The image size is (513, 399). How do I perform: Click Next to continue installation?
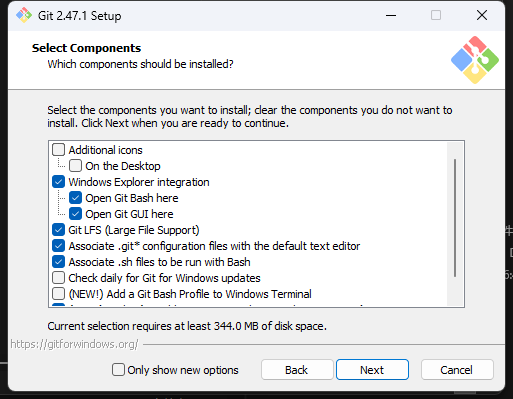(372, 370)
